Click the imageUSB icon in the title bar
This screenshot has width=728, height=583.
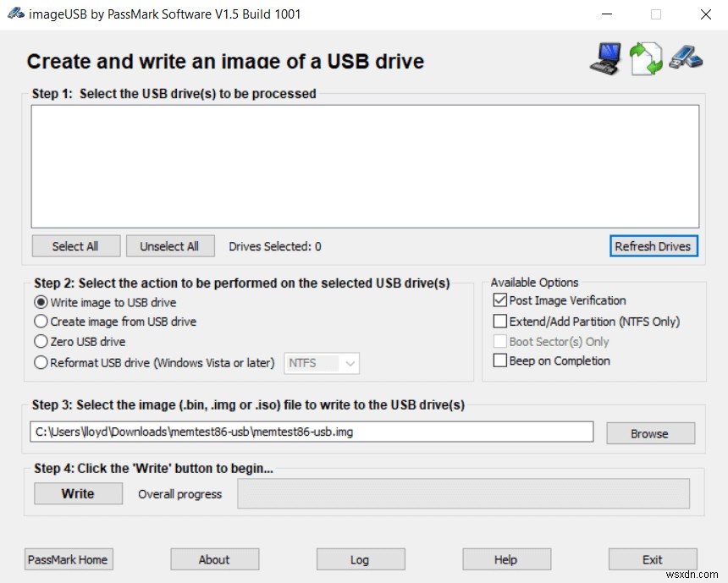pos(15,14)
